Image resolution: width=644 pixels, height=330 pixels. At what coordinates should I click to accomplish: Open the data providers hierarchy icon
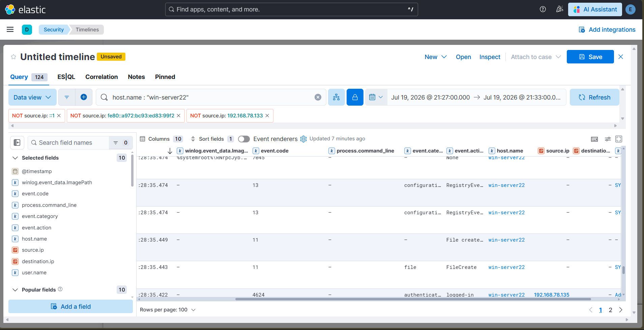click(336, 97)
